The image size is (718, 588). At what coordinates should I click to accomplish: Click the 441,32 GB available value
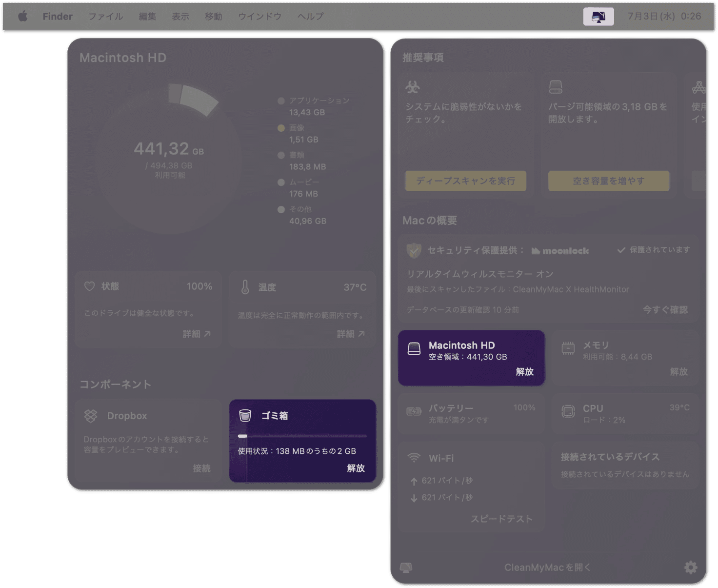[169, 149]
